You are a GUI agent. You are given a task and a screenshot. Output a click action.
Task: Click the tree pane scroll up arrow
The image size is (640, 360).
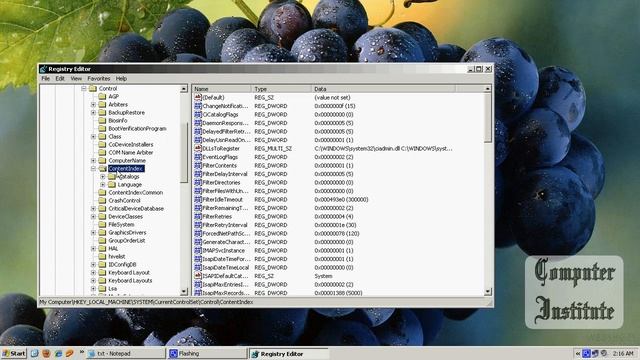pos(184,89)
